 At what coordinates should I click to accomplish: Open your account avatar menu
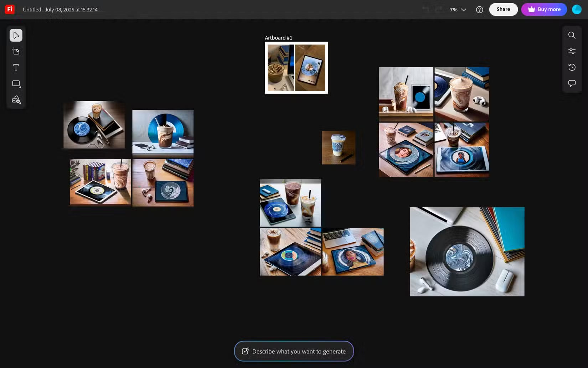coord(577,9)
